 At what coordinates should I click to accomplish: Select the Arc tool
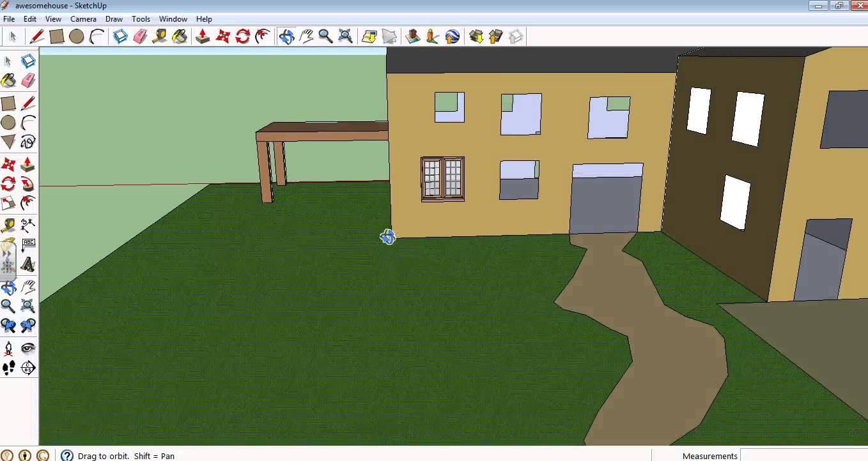pyautogui.click(x=95, y=36)
